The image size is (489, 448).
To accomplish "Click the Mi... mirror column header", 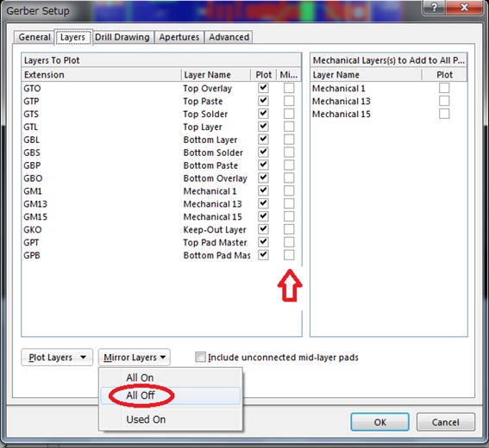I will coord(289,75).
